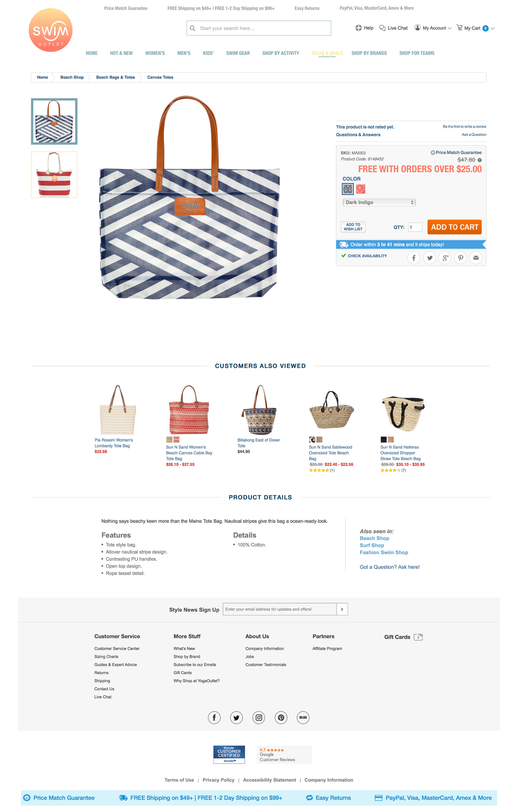Open the Women's menu
The width and height of the screenshot is (518, 812).
(x=155, y=53)
